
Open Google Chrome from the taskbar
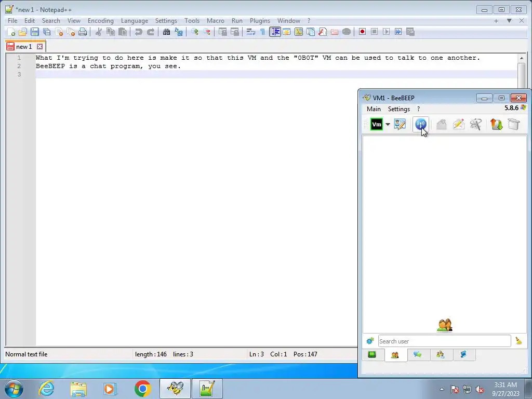(142, 389)
